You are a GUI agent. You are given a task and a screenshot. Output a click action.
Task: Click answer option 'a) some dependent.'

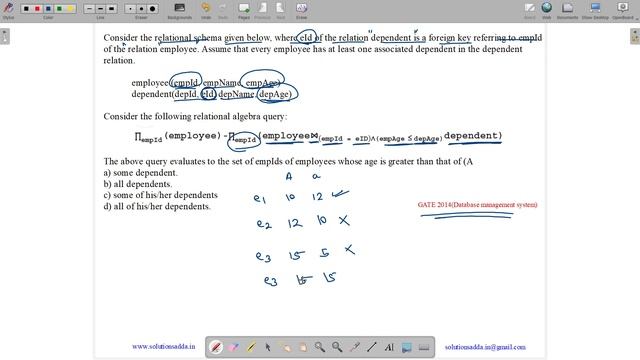[x=140, y=173]
